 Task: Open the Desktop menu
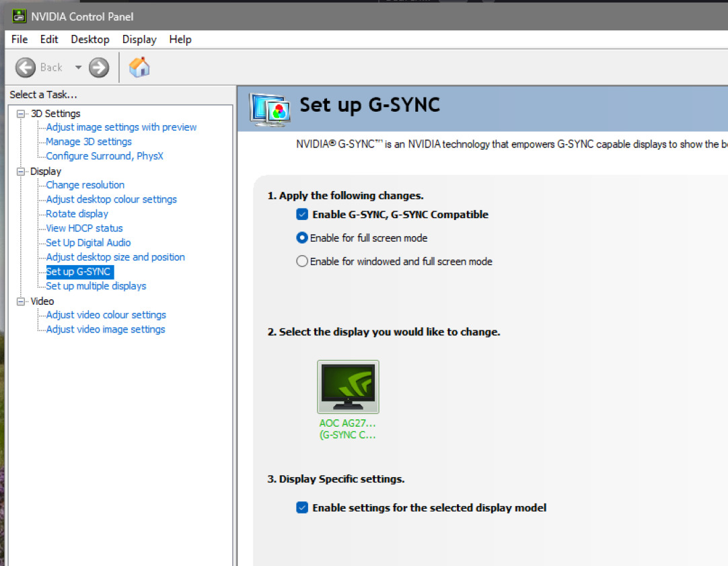point(90,40)
